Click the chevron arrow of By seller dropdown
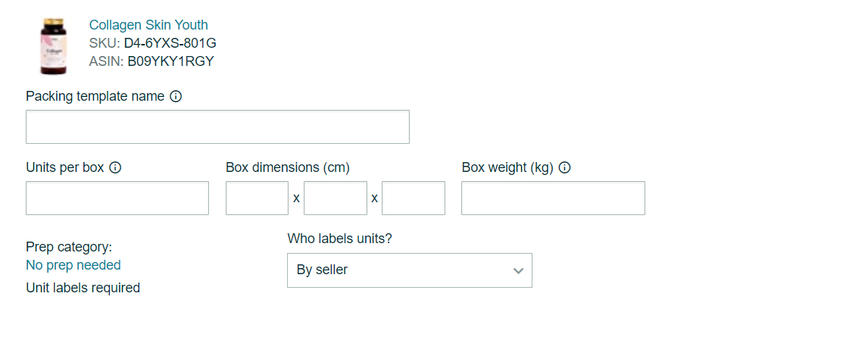This screenshot has width=868, height=359. click(518, 270)
